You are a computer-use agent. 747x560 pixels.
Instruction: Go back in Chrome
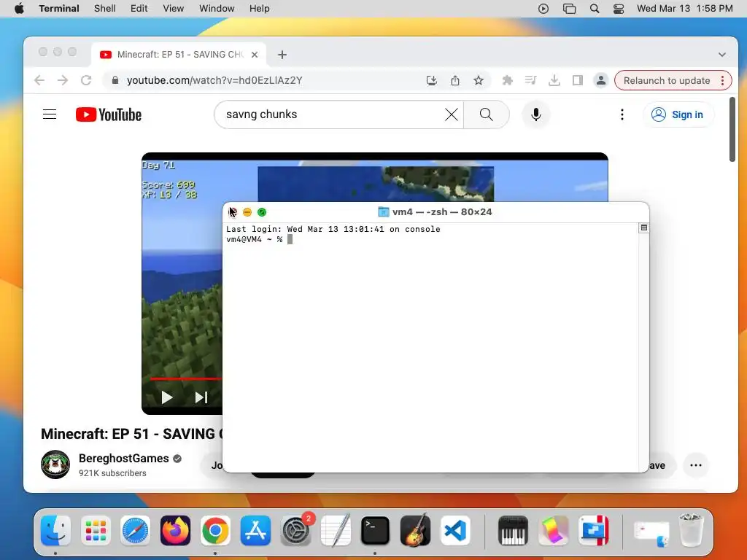[39, 80]
